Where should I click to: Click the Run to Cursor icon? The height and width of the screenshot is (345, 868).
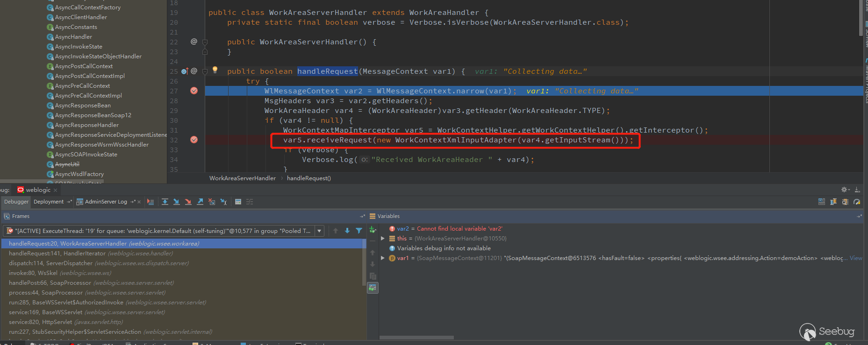pyautogui.click(x=223, y=202)
